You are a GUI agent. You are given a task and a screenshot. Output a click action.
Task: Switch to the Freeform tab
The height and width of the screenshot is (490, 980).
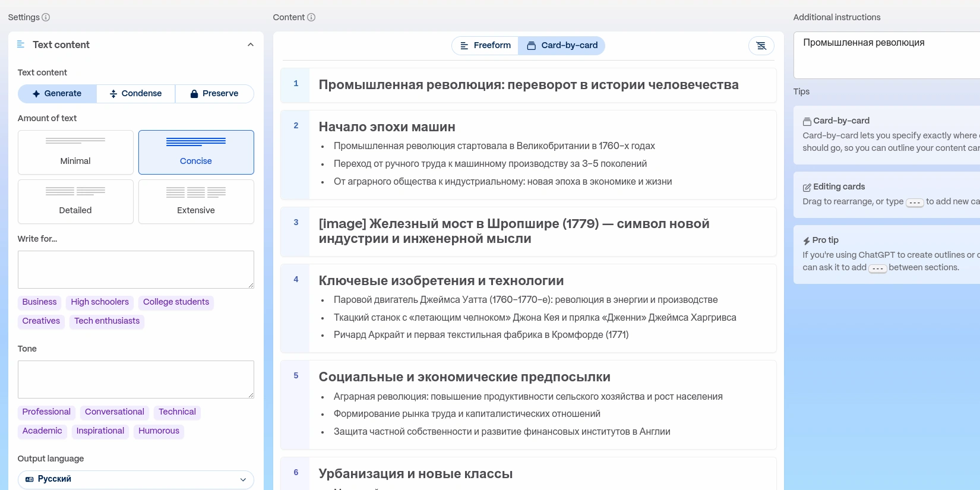485,46
